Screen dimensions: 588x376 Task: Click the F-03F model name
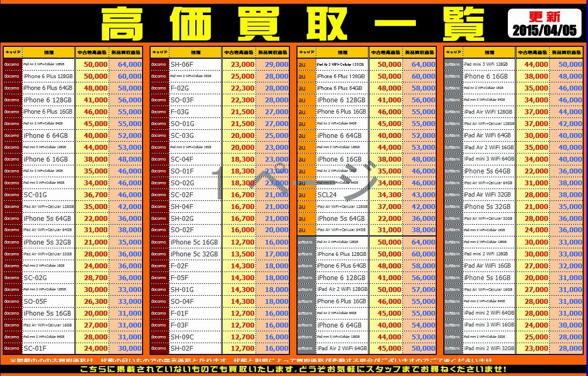(x=180, y=325)
